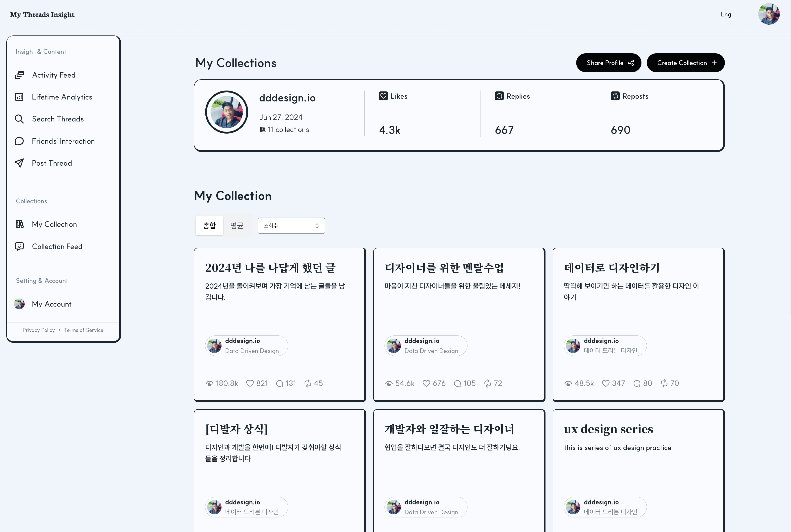
Task: Select Post Thread in the sidebar
Action: (x=52, y=163)
